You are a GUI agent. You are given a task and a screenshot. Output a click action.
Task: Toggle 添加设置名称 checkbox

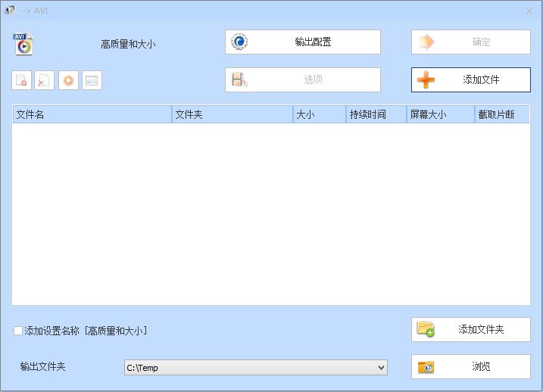18,331
